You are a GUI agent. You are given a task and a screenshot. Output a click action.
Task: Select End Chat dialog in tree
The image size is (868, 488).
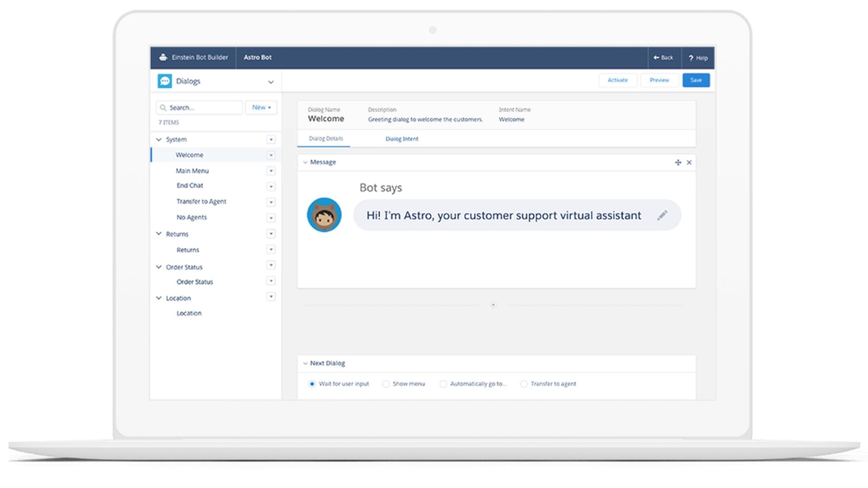(x=190, y=186)
